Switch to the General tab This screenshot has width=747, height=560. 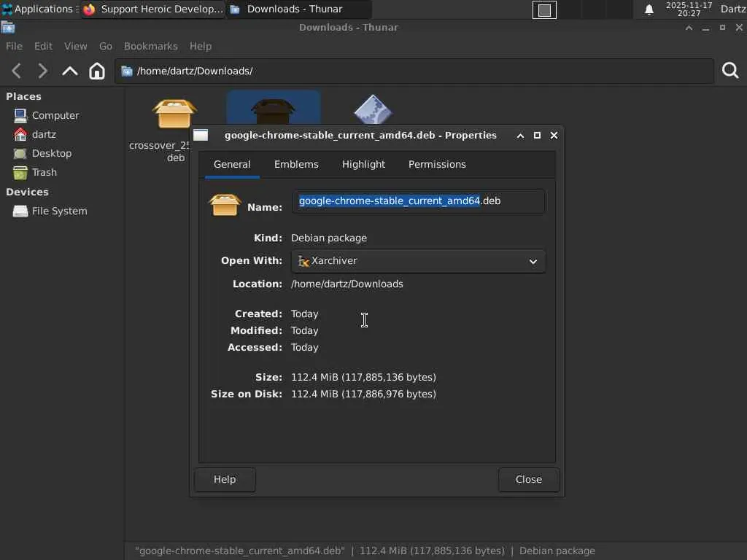[x=232, y=164]
